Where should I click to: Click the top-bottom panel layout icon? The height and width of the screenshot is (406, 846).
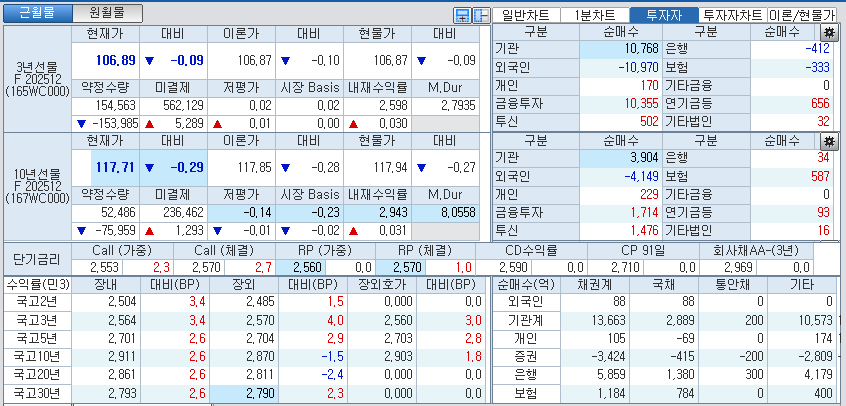pyautogui.click(x=462, y=15)
